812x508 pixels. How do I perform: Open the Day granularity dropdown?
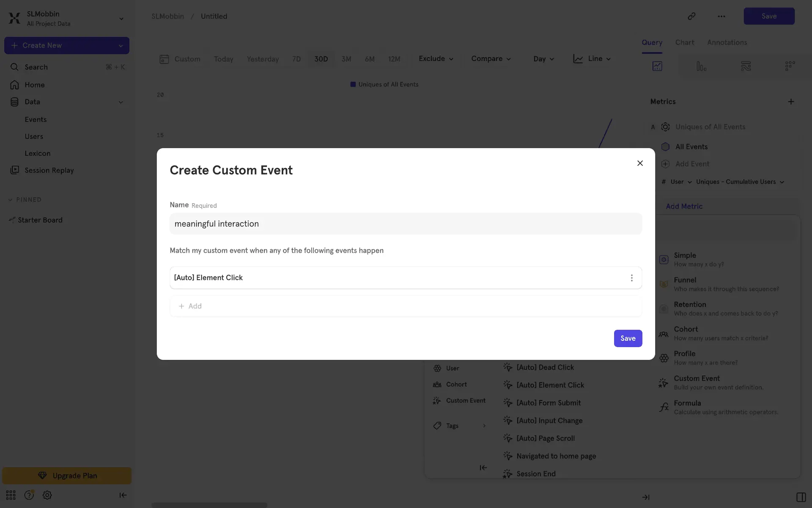(543, 59)
